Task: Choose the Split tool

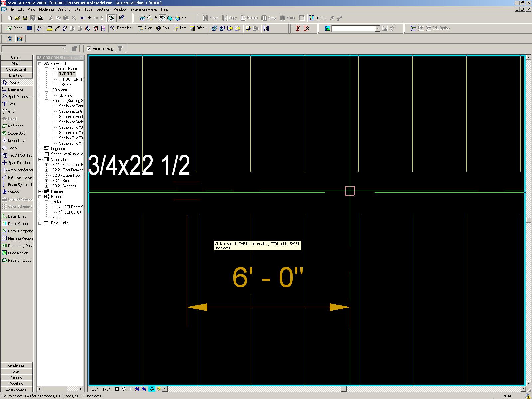Action: coord(163,28)
